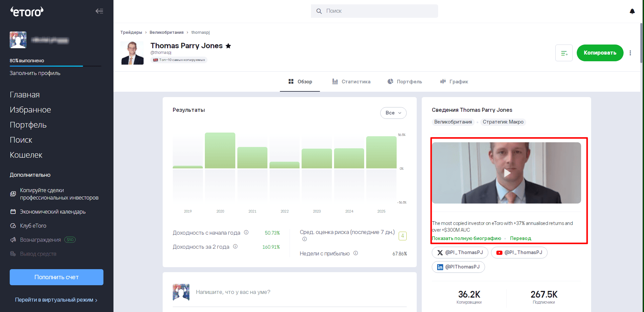Play the Thomas Parry Jones video

coord(507,173)
